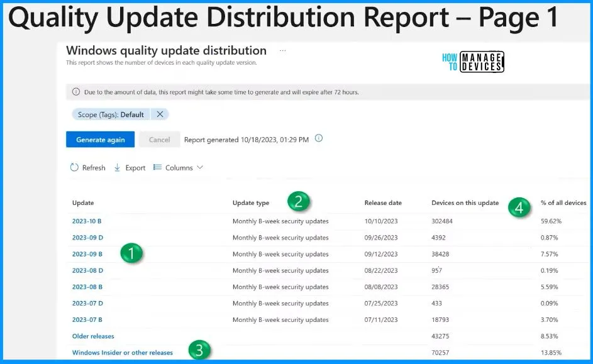Viewport: 593px width, 364px height.
Task: Select the percentage 7.57%
Action: [x=550, y=254]
